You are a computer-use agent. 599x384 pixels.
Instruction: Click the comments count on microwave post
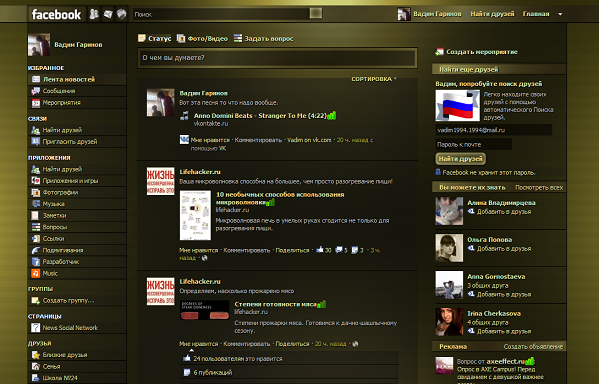pyautogui.click(x=341, y=250)
